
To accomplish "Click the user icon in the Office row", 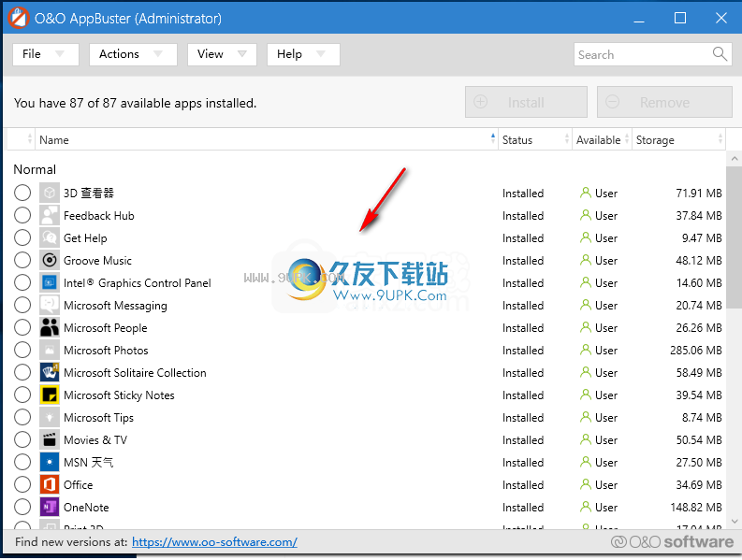I will click(x=586, y=484).
